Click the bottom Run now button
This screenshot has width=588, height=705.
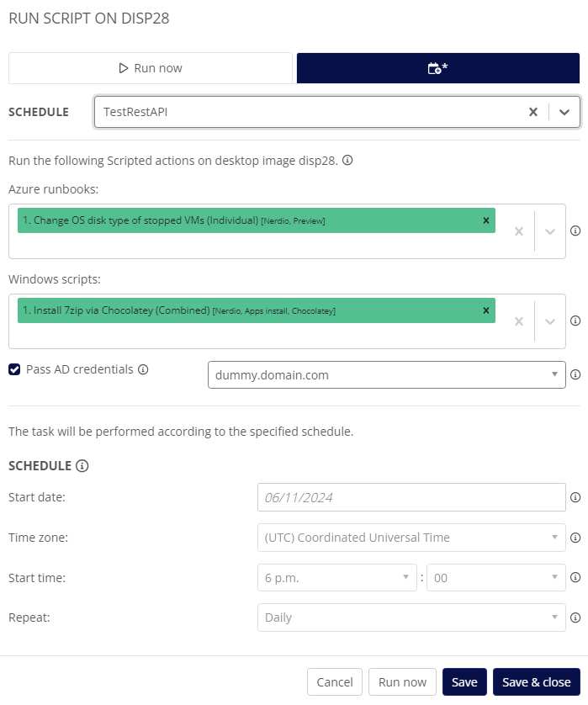pos(402,682)
